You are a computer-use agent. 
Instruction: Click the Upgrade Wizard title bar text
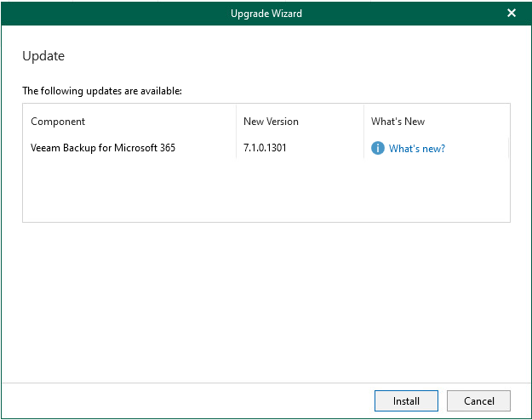click(266, 14)
